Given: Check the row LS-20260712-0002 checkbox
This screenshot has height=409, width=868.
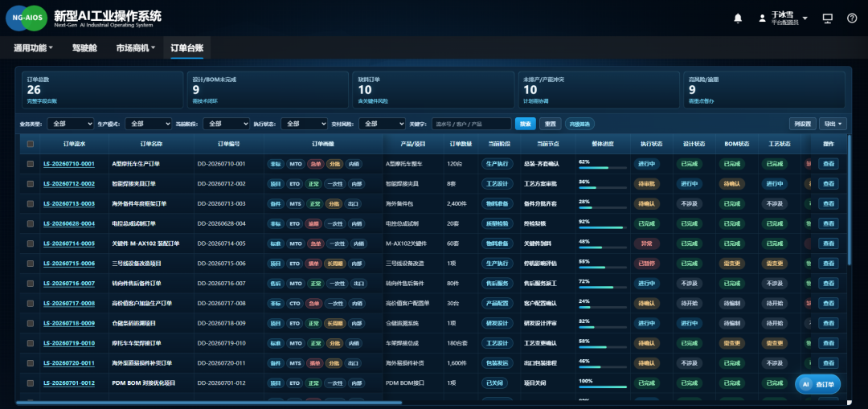Looking at the screenshot, I should coord(31,184).
